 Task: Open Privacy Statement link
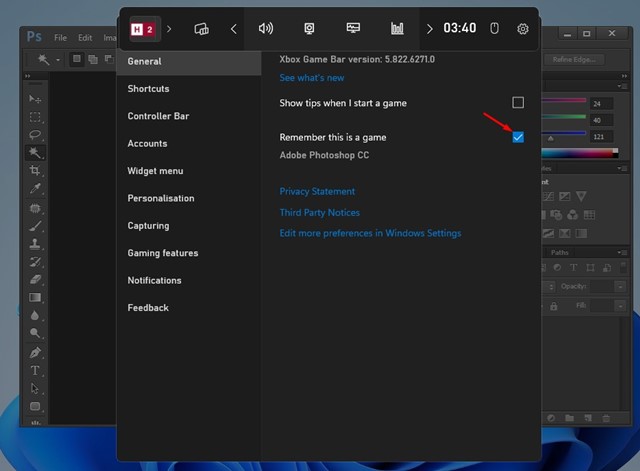tap(317, 191)
